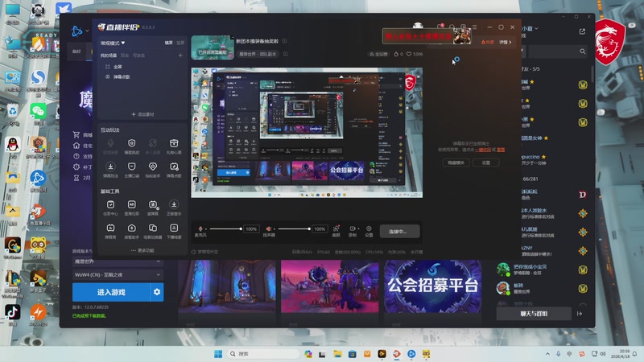This screenshot has width=644, height=362.
Task: Expand the 常规模式 mode dropdown
Action: point(113,43)
